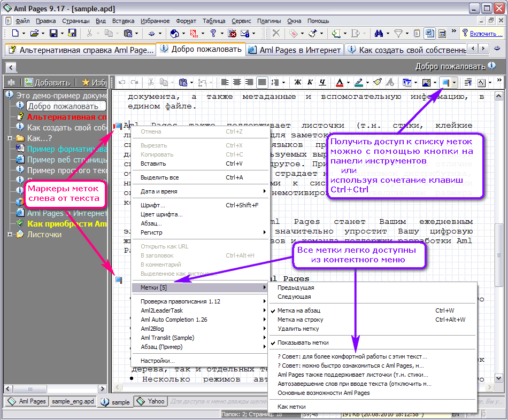Click the 'Добавить' button

tap(47, 83)
